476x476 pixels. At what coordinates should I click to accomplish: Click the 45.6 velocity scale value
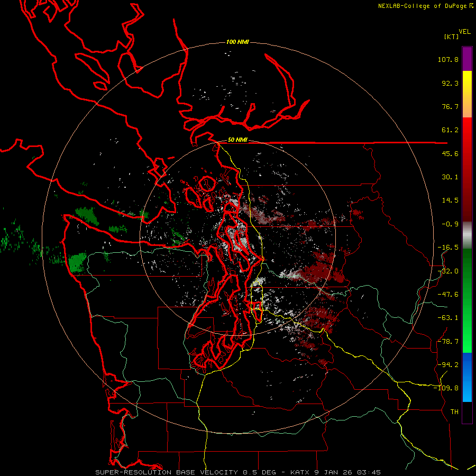[x=450, y=153]
